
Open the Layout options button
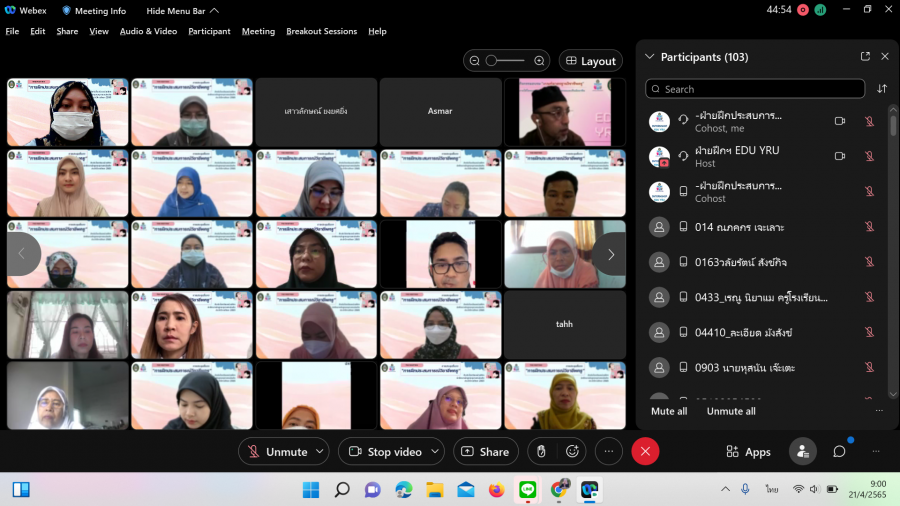(590, 61)
